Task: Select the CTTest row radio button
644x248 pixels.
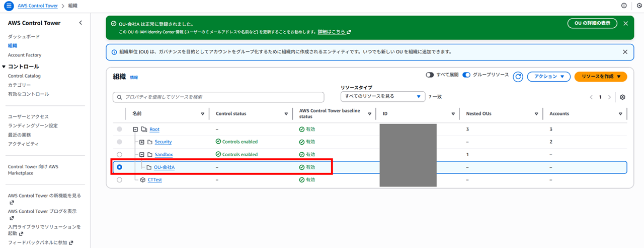Action: (x=119, y=179)
